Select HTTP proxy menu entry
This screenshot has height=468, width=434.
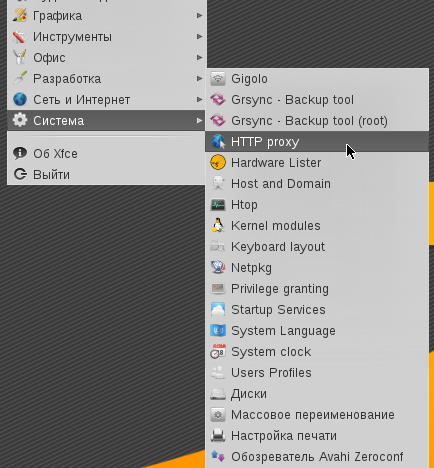pos(317,142)
